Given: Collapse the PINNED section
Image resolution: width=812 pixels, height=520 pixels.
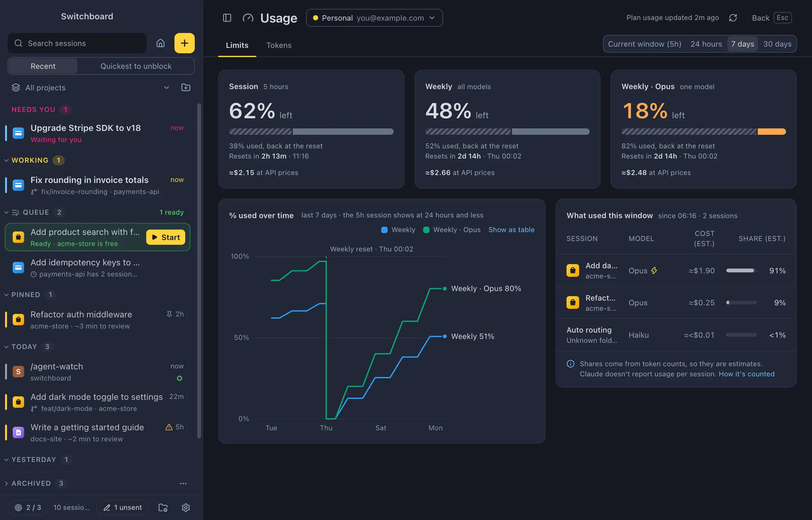Looking at the screenshot, I should 6,295.
